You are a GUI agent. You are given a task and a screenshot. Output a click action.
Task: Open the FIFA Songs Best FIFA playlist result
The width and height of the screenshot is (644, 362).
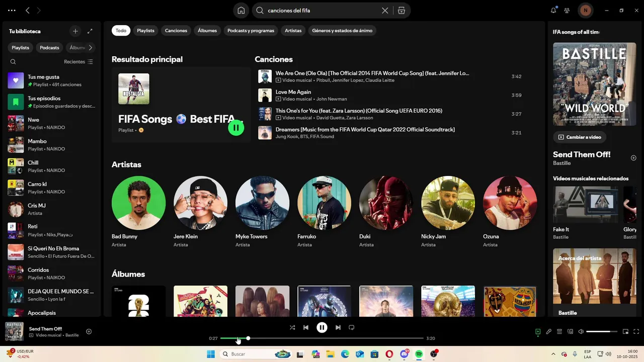(x=181, y=105)
